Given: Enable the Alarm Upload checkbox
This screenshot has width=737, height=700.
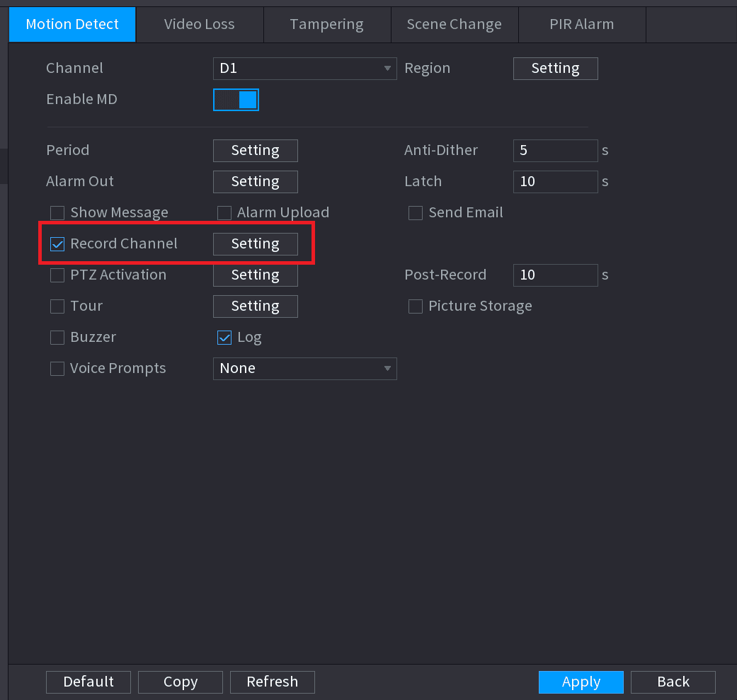Looking at the screenshot, I should [224, 213].
